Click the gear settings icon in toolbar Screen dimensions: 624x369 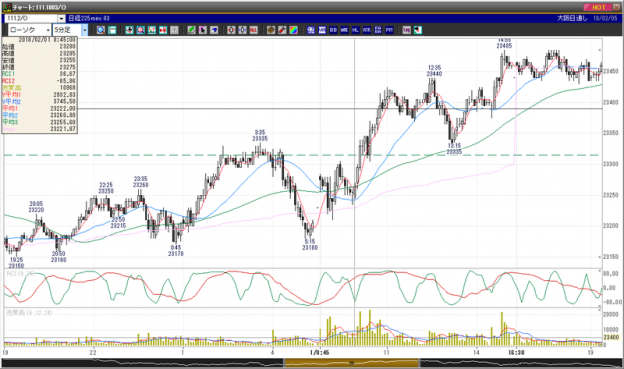[271, 30]
